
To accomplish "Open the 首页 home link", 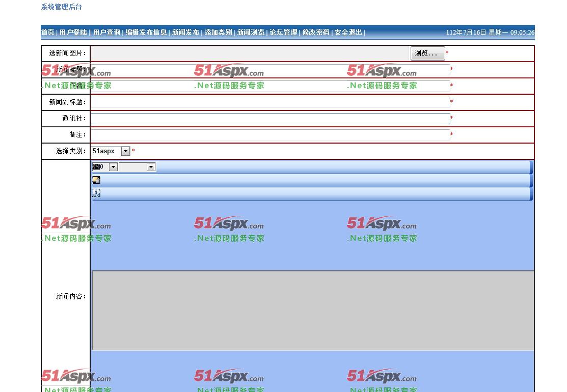I will (x=47, y=32).
